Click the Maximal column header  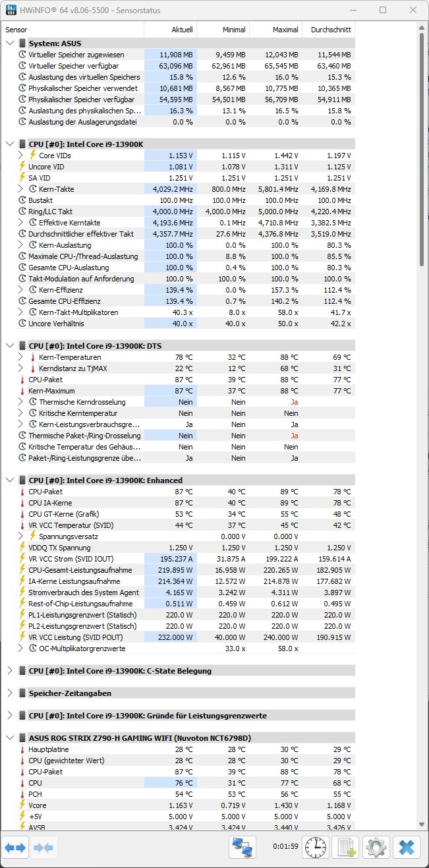tap(275, 30)
